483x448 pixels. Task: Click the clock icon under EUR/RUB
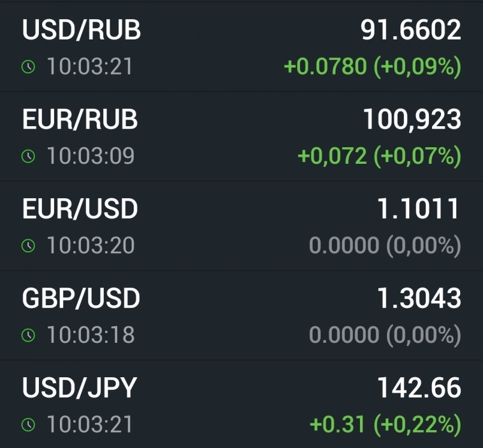pos(29,156)
